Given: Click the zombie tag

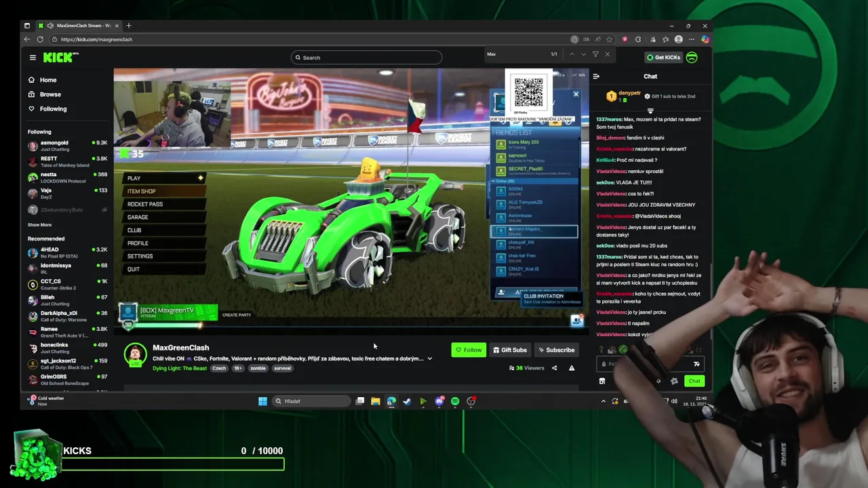Looking at the screenshot, I should pos(258,368).
